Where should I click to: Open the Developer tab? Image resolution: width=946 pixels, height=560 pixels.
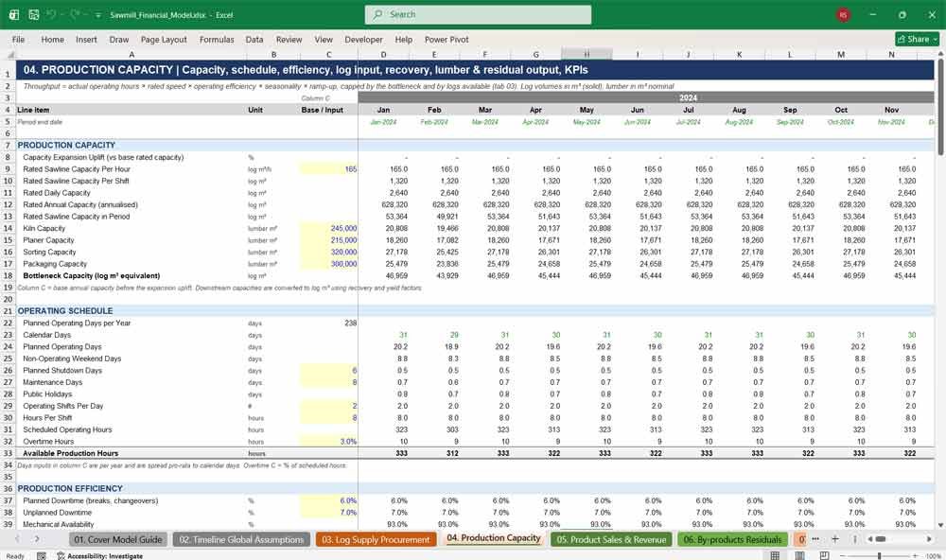(x=363, y=39)
